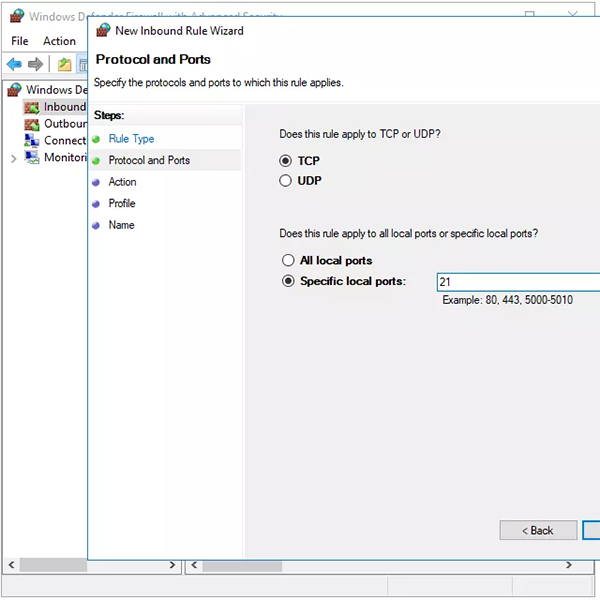
Task: Expand the Monitoring tree node
Action: click(x=13, y=158)
